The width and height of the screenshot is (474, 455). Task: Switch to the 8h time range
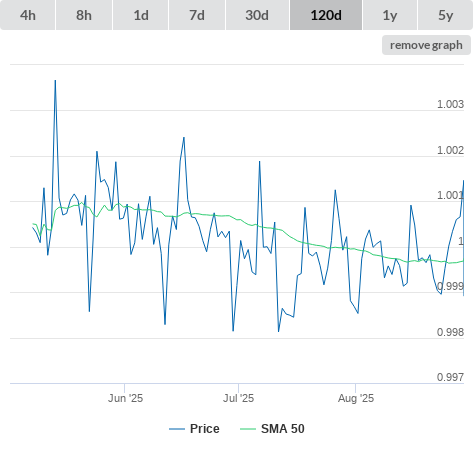coord(84,15)
